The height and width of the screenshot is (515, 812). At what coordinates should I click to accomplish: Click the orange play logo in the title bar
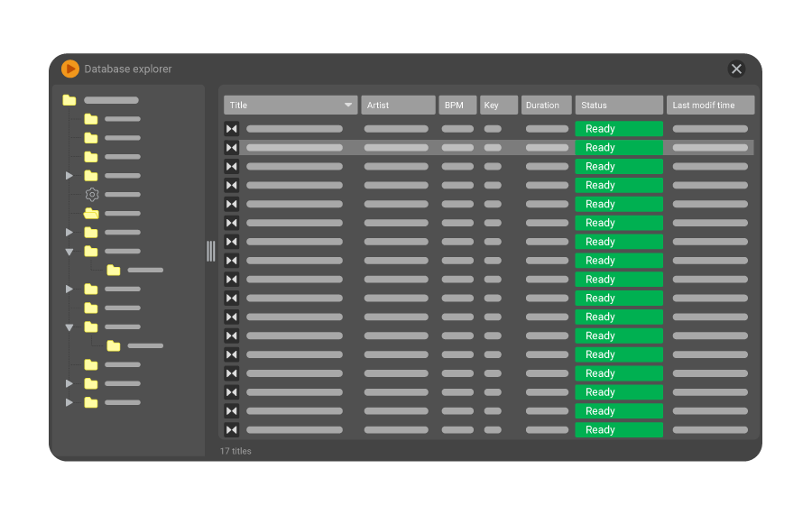[69, 69]
